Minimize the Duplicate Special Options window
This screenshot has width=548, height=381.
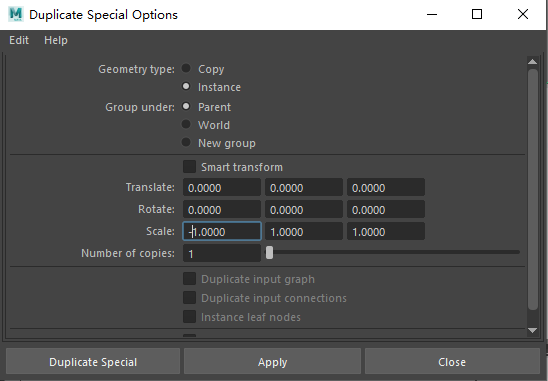pos(432,14)
